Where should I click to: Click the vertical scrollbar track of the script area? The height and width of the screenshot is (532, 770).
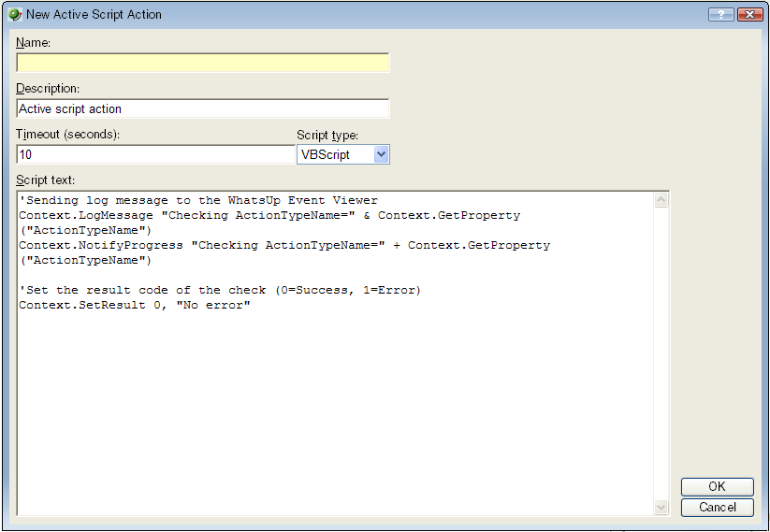point(661,355)
